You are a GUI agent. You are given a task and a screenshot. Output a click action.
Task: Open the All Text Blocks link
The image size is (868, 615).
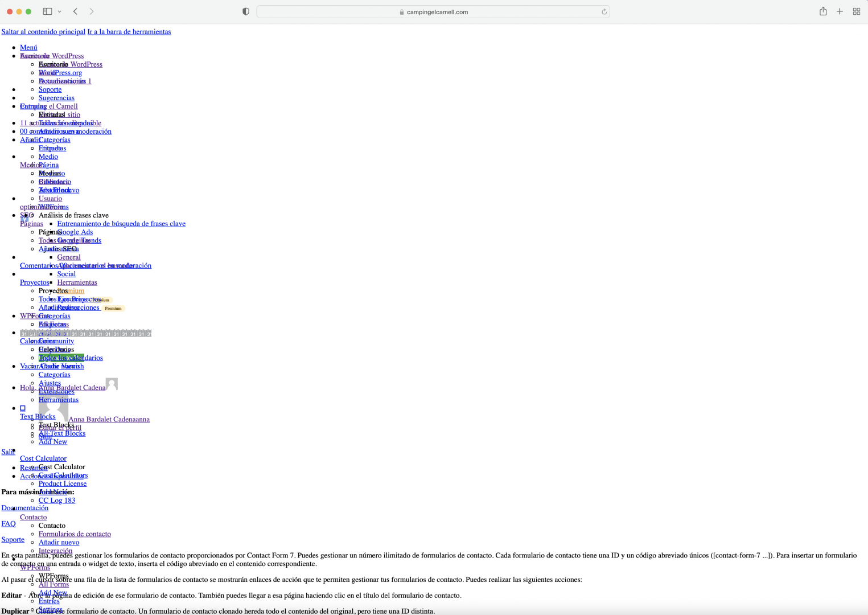click(62, 433)
